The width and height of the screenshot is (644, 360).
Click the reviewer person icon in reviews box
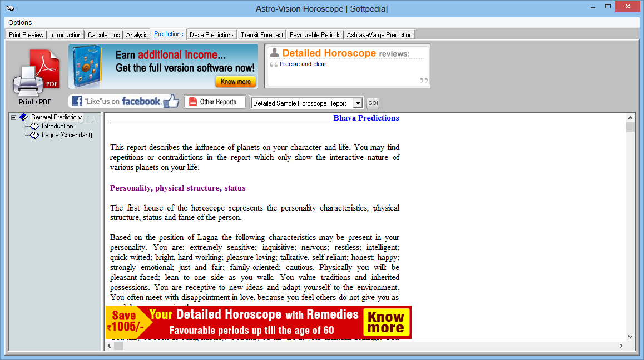[x=274, y=53]
